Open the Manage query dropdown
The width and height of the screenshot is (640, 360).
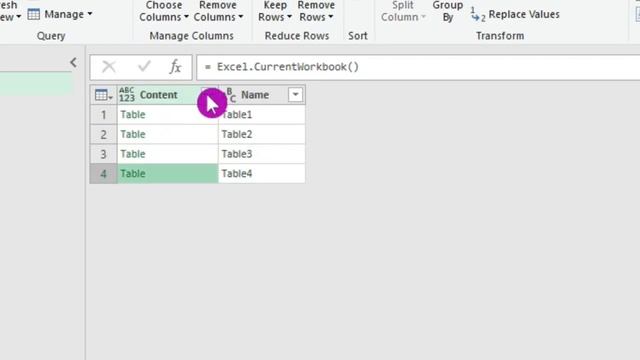[60, 14]
